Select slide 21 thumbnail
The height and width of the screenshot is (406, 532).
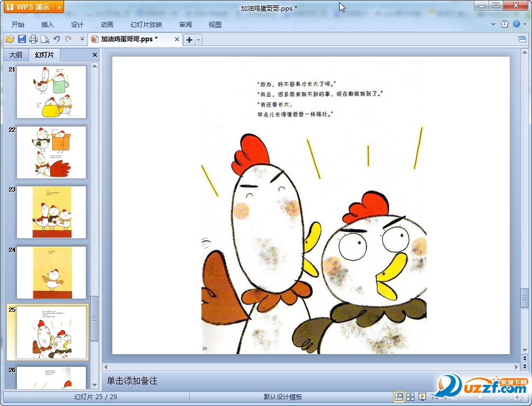[x=51, y=92]
